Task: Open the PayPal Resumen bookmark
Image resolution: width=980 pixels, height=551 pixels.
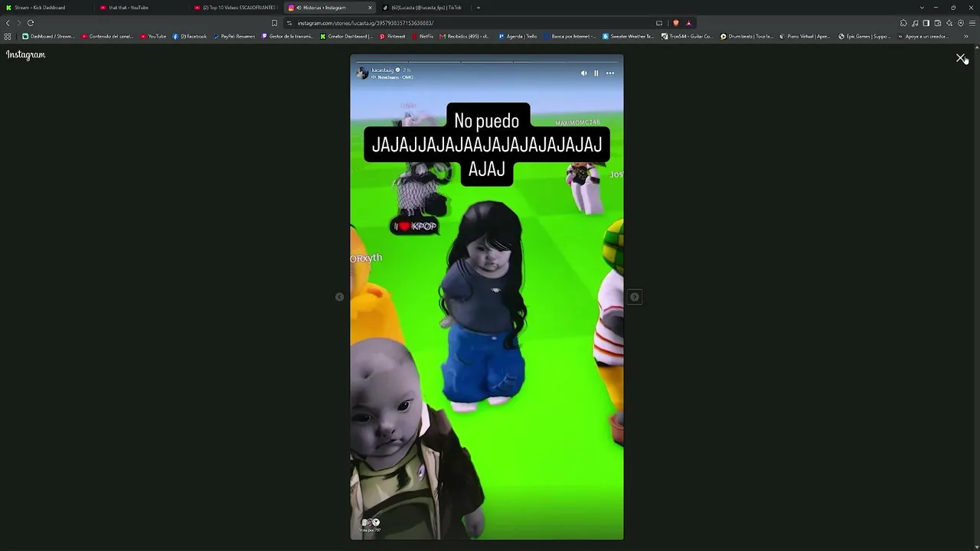Action: pos(234,37)
